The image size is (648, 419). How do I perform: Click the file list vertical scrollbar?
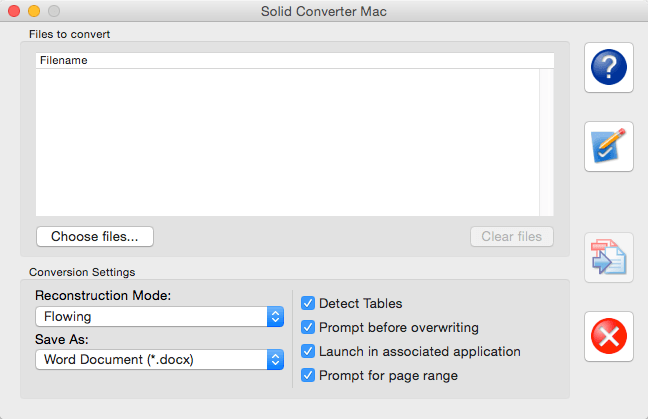546,142
